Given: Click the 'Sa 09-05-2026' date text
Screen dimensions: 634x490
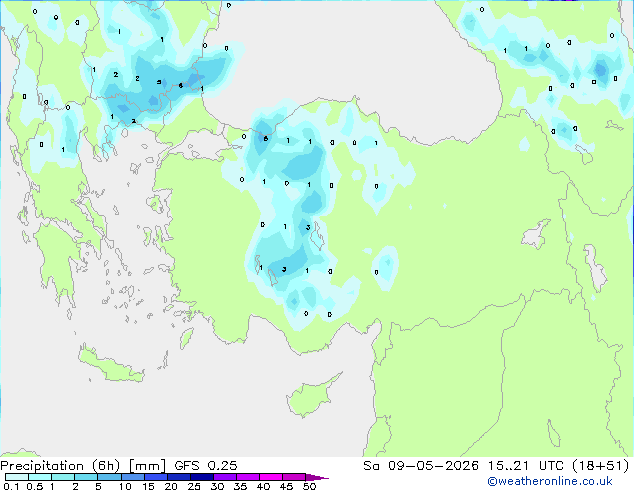Looking at the screenshot, I should [421, 466].
